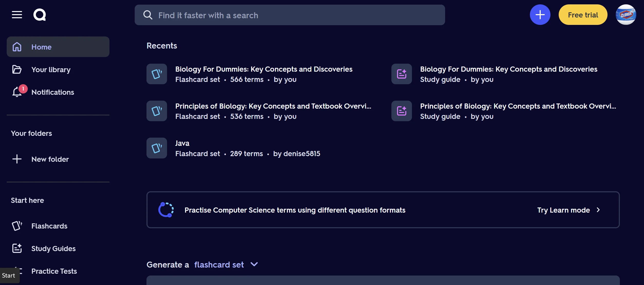Open the profile avatar menu
Viewport: 644px width, 285px height.
(x=626, y=15)
